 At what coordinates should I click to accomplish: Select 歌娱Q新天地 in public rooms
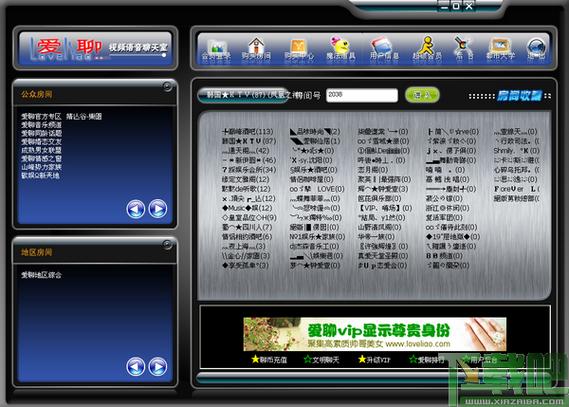pos(40,176)
